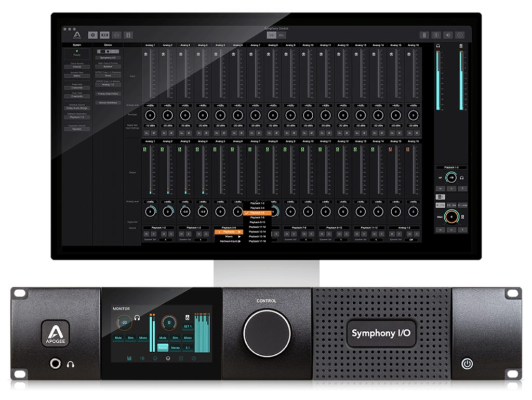Click the Monitor Workflows button
Screen dimensions: 532x400
[x=108, y=103]
